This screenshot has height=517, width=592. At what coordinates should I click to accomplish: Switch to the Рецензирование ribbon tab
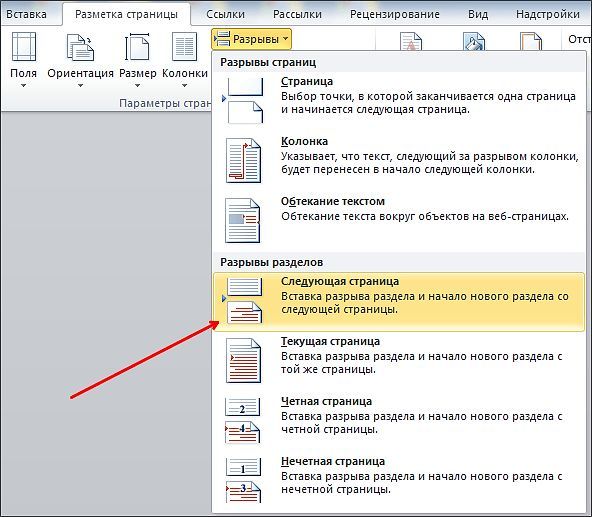coord(395,14)
